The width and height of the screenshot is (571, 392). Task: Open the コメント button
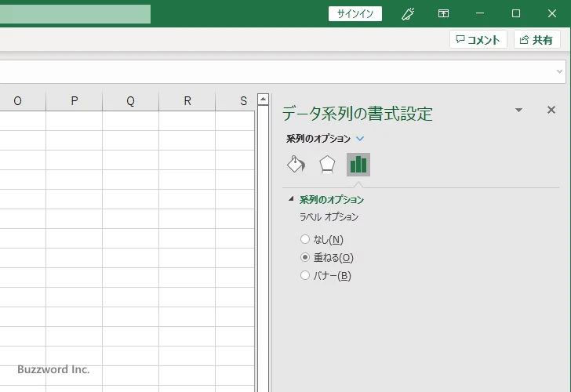[x=478, y=40]
